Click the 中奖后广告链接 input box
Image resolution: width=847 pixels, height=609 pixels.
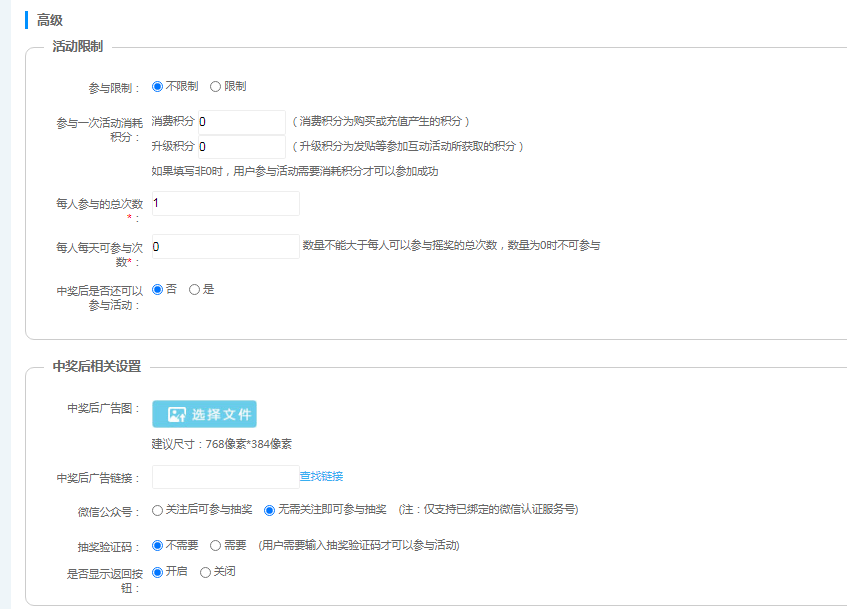(x=224, y=477)
